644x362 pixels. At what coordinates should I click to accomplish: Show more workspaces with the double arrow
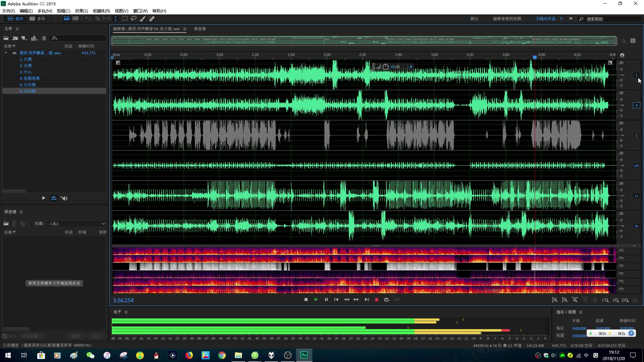click(x=571, y=19)
